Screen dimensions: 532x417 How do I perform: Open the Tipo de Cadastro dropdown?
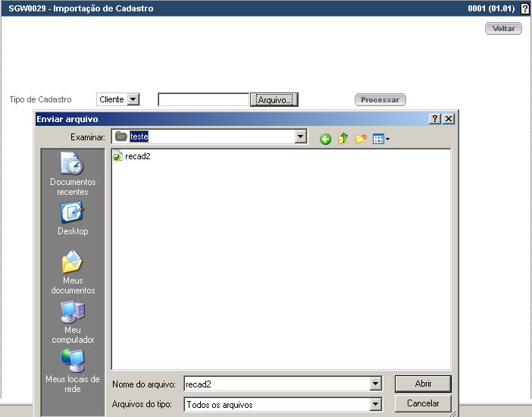133,99
